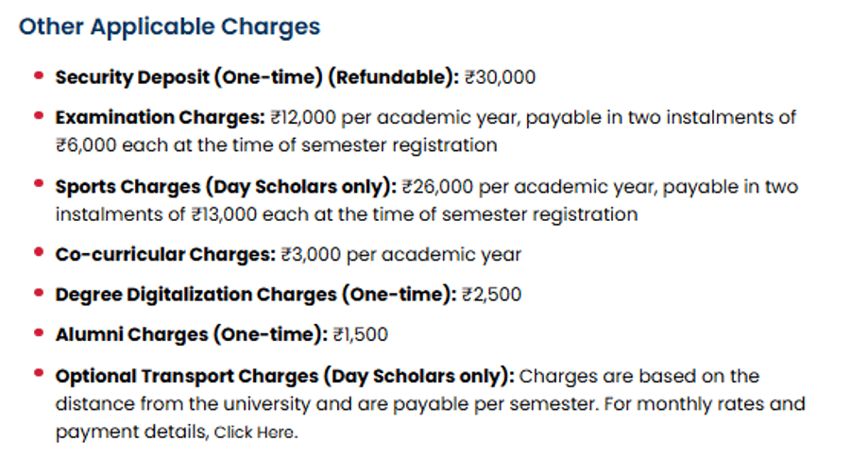
Task: Click the red bullet beside Degree Digitalization Charges
Action: 39,293
